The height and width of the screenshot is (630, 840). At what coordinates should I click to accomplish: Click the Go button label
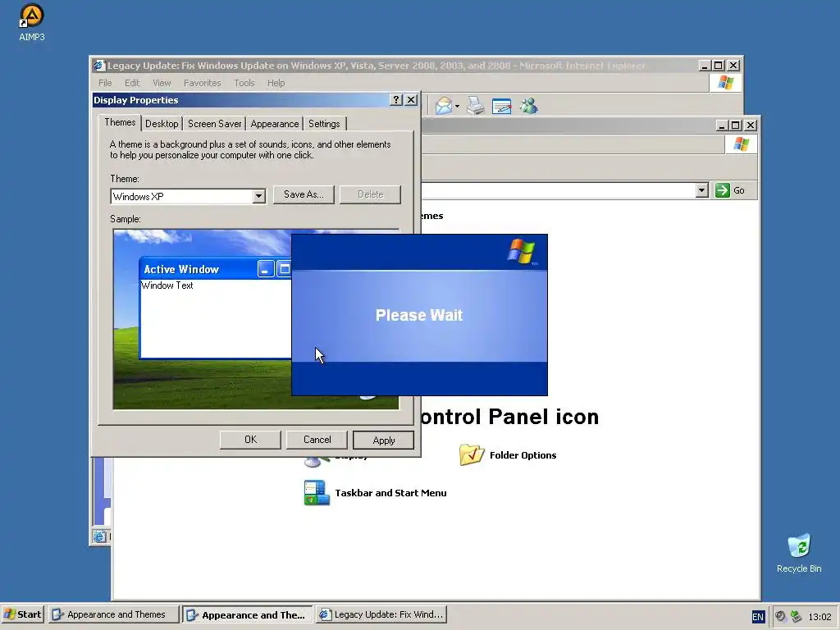(739, 190)
